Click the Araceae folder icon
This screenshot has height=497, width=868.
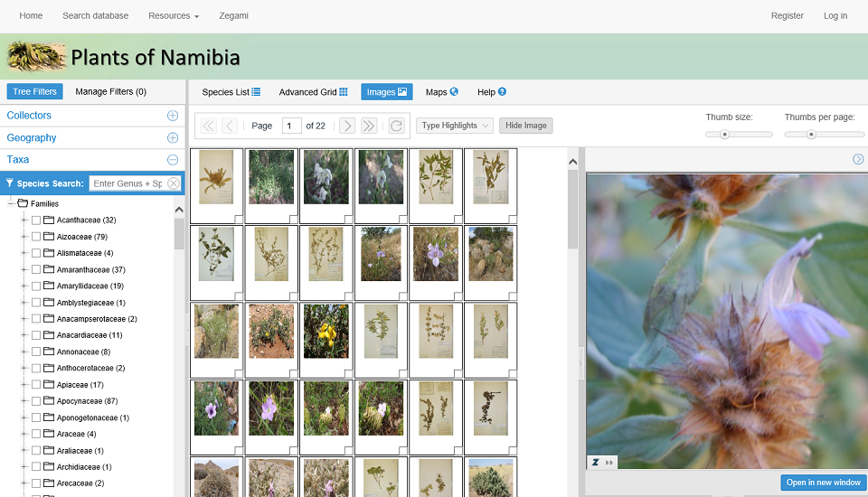49,434
